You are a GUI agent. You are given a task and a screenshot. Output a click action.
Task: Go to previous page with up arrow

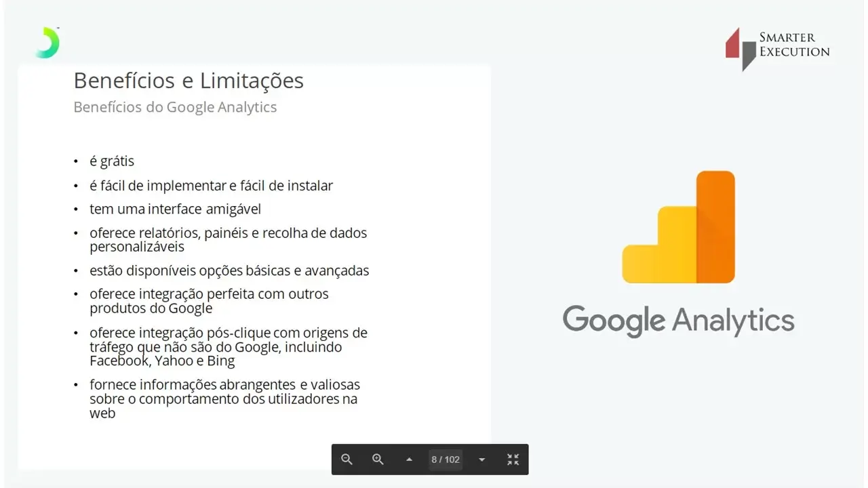tap(409, 460)
